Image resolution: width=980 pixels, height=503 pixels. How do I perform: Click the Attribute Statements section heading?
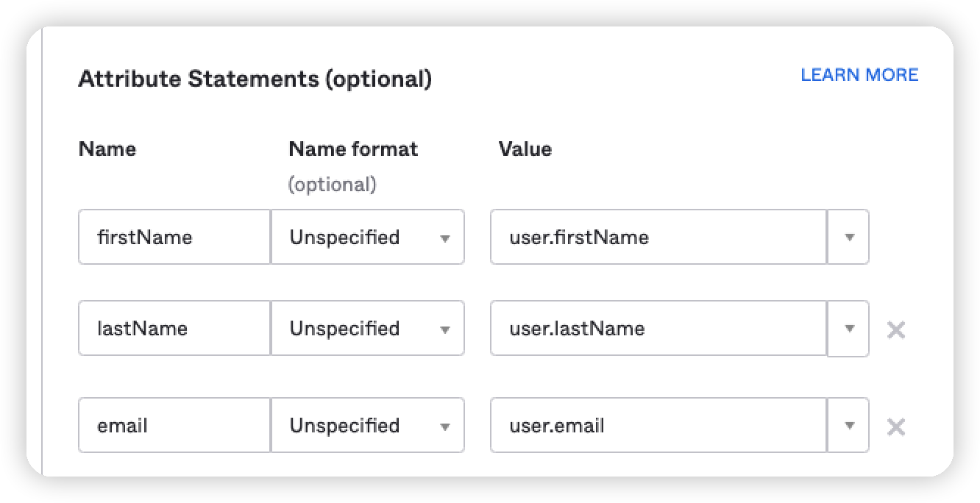[x=255, y=79]
